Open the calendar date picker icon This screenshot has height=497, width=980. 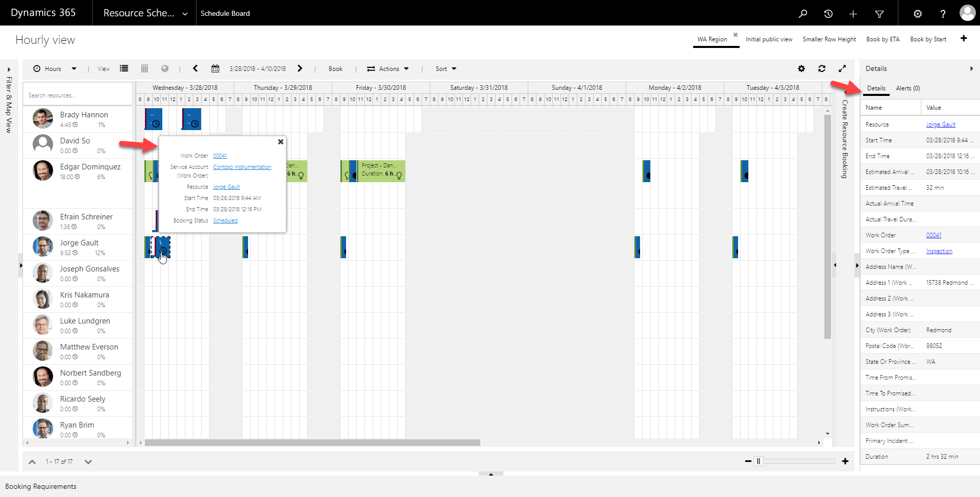click(215, 69)
